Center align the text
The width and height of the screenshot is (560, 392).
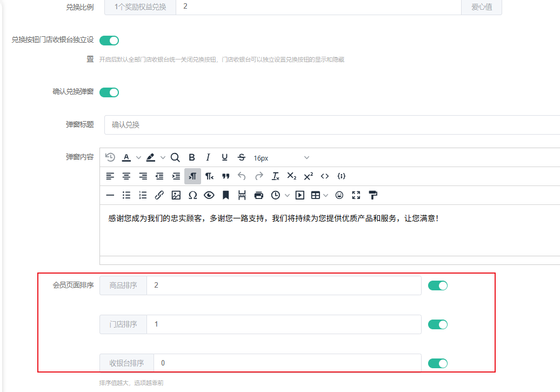[x=126, y=176]
